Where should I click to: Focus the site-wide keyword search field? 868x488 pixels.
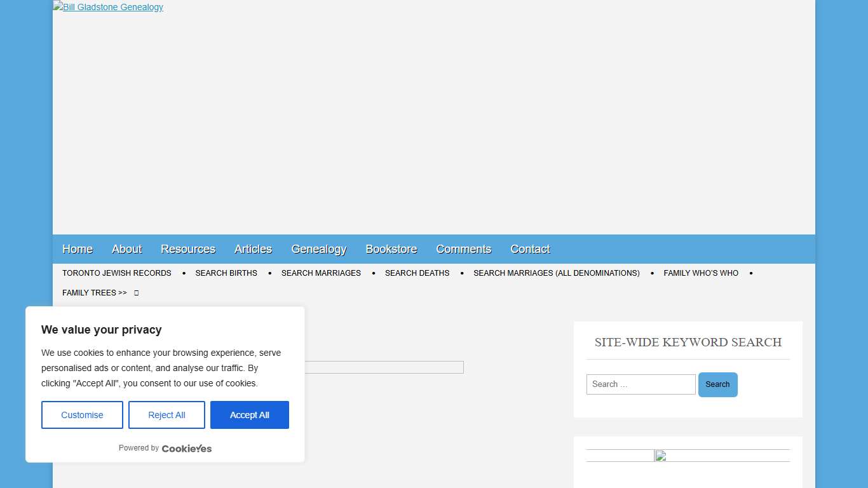tap(641, 384)
